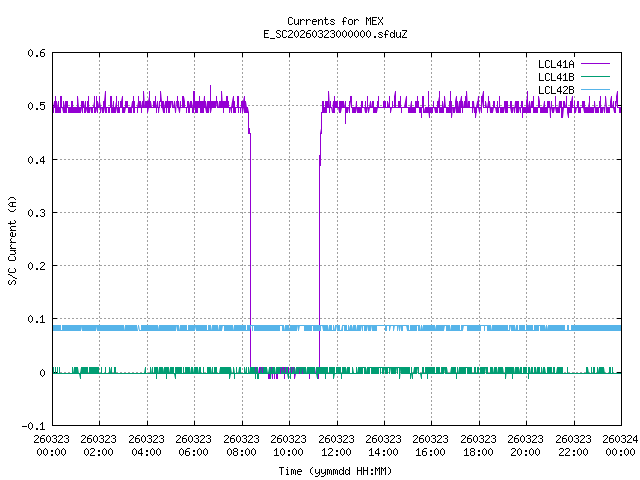Viewport: 640px width, 480px height.
Task: Click the LCL41A legend label
Action: pos(555,64)
